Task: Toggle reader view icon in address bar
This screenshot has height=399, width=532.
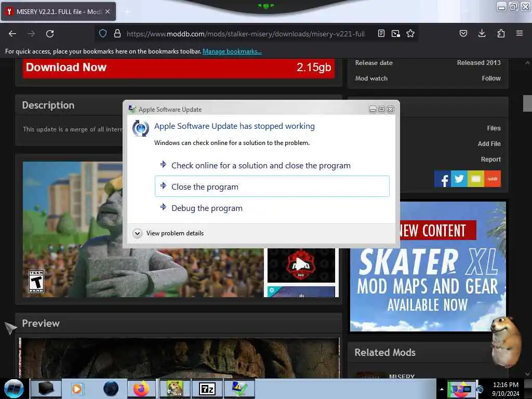Action: click(x=381, y=33)
